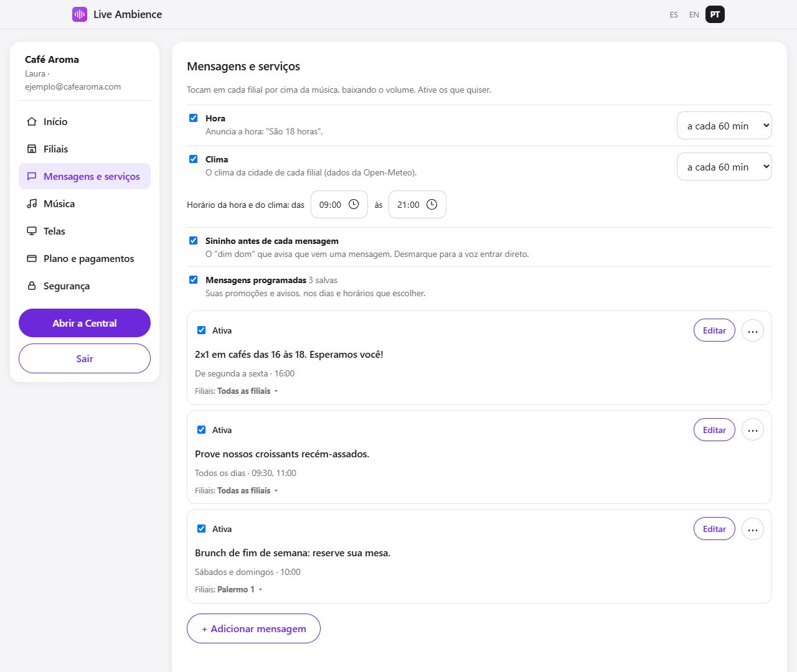Uncheck the Hora announcement checkbox
Screen dimensions: 797x672
194,118
